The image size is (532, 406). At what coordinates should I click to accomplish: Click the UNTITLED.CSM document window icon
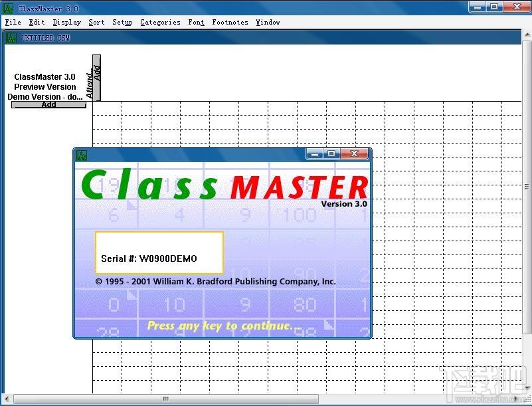click(11, 38)
